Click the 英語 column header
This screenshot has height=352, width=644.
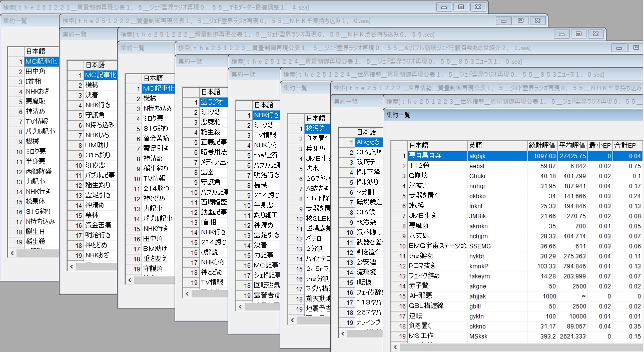click(497, 145)
